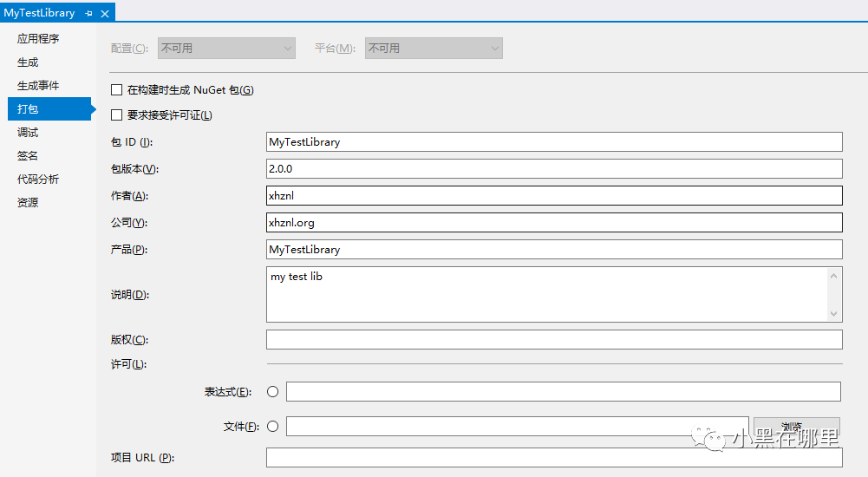
Task: Click the description scrollbar up arrow
Action: 833,276
